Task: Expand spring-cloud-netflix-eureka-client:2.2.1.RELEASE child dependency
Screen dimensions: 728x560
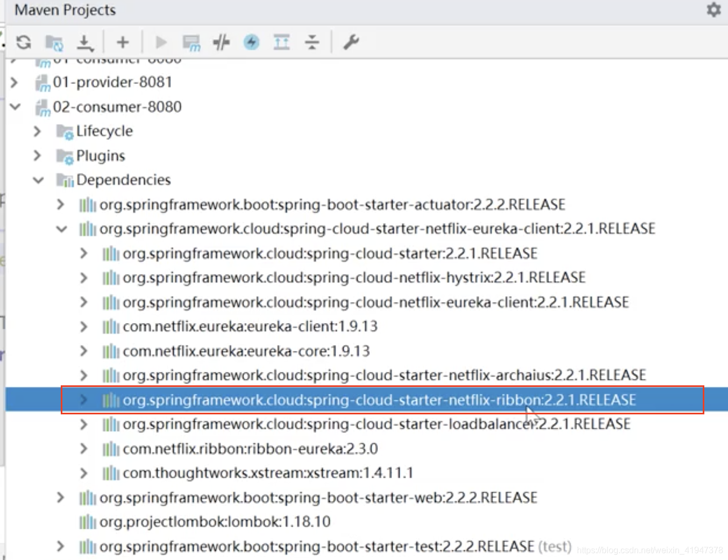Action: click(83, 302)
